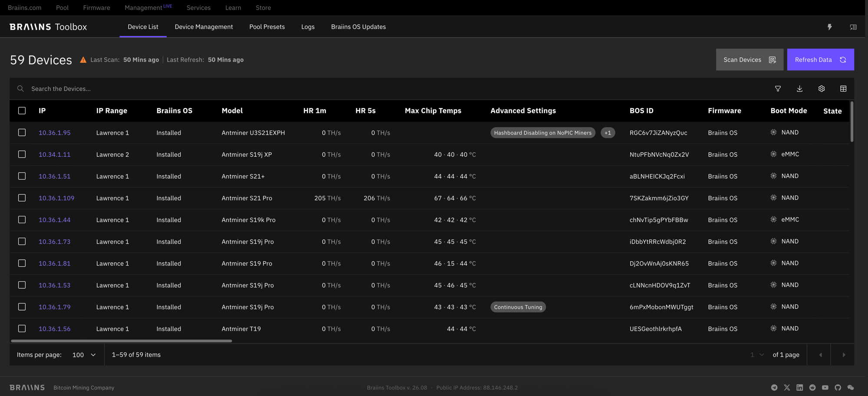Click the chip icon for 10.36.1.79 boot mode
868x396 pixels.
click(x=773, y=307)
